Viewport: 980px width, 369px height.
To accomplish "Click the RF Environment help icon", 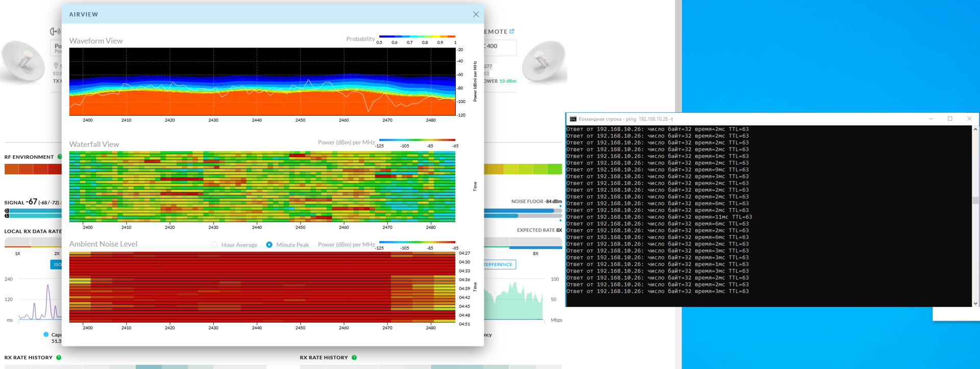I will [59, 157].
